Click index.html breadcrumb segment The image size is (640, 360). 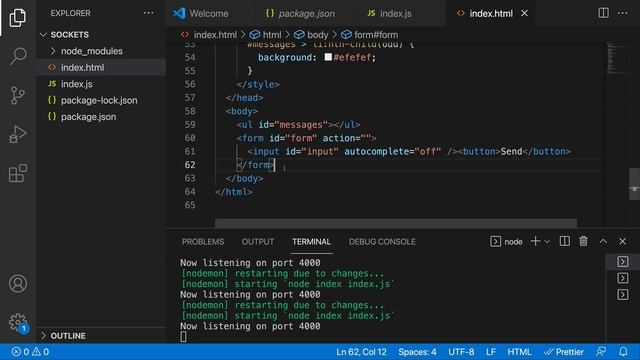coord(209,35)
